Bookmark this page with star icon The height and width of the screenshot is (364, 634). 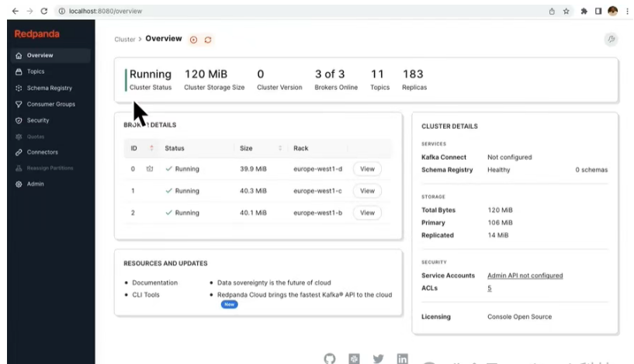pyautogui.click(x=566, y=12)
